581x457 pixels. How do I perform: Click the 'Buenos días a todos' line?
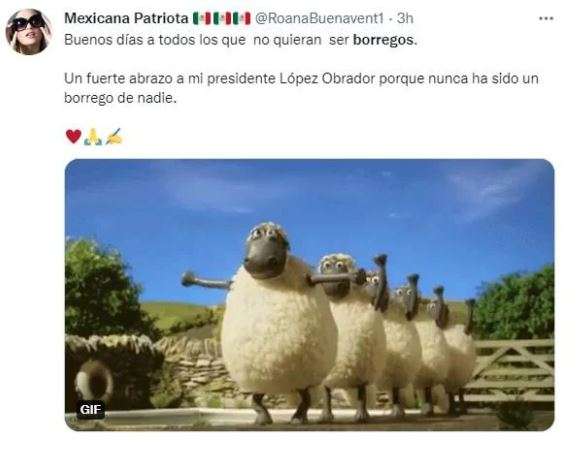click(x=241, y=40)
